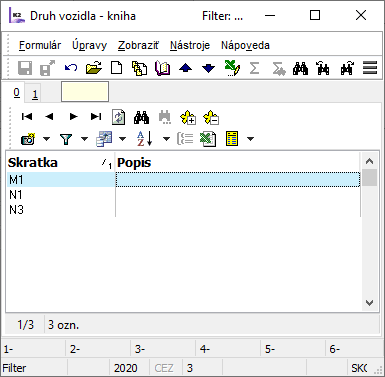Click the Filter status bar label

pyautogui.click(x=14, y=368)
